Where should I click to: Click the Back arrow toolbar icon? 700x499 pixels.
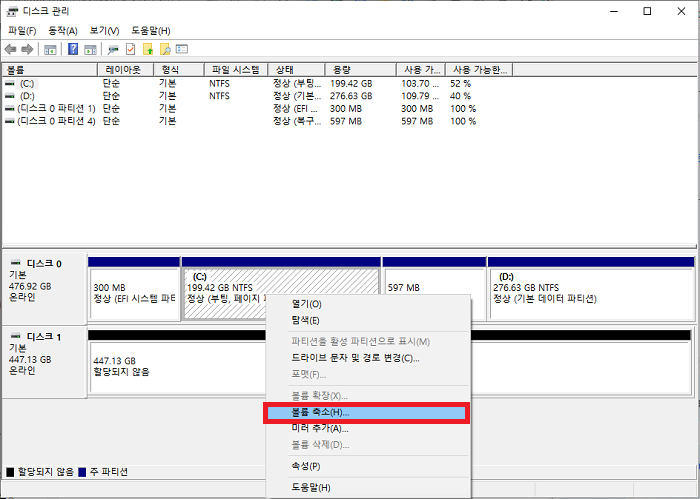[x=10, y=49]
